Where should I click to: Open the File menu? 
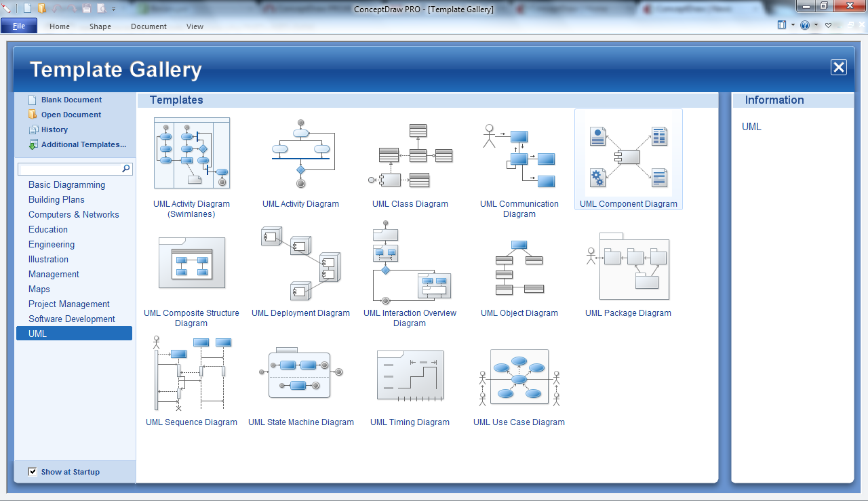(x=19, y=26)
